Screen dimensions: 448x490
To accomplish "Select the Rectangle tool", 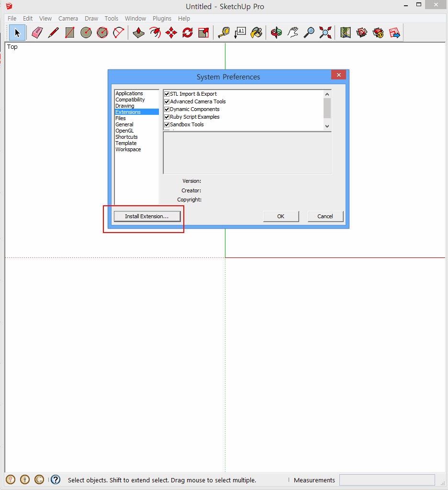I will click(70, 33).
